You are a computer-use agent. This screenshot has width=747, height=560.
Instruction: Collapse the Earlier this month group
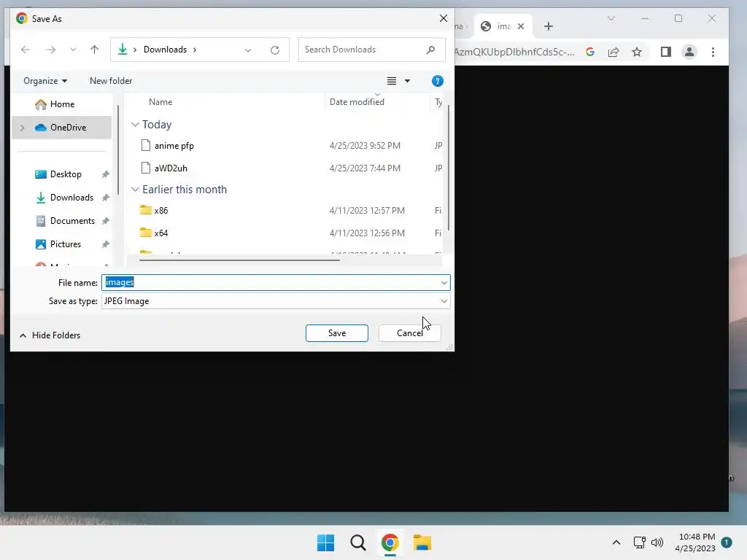[135, 190]
